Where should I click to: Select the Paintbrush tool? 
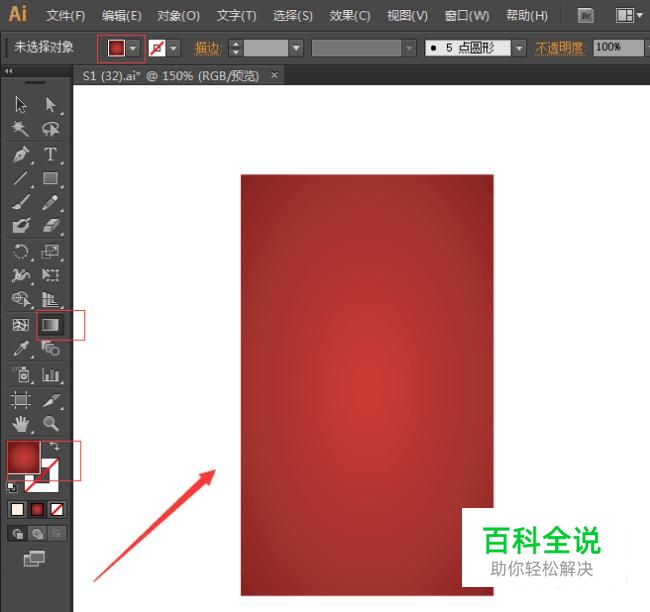coord(20,203)
